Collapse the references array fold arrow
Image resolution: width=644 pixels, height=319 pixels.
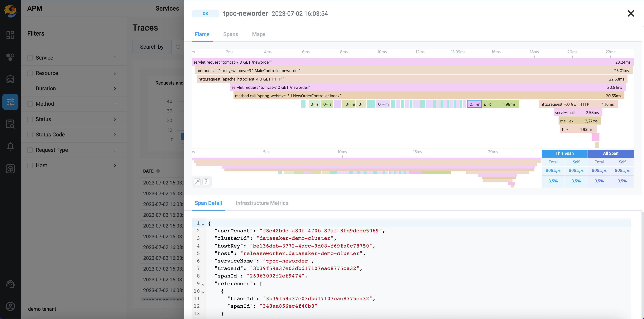coord(203,284)
